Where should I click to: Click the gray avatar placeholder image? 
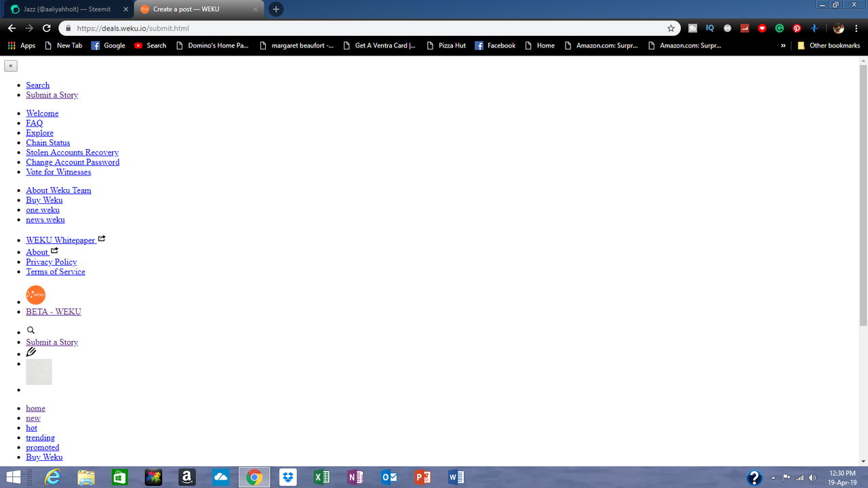tap(39, 372)
